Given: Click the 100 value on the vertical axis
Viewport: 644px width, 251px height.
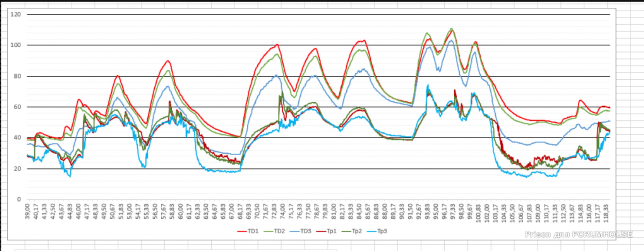Looking at the screenshot, I should (x=16, y=45).
